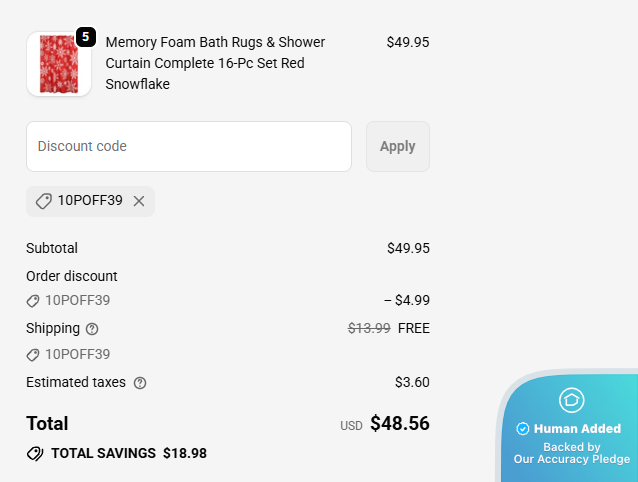Click the quantity badge showing 5

pos(85,37)
